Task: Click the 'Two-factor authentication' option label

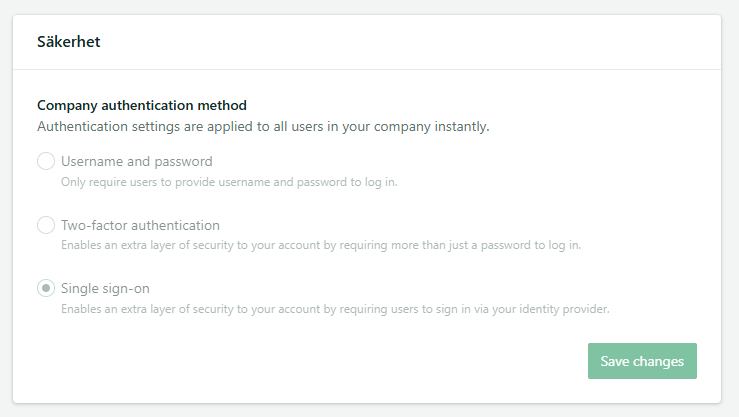Action: pos(140,225)
